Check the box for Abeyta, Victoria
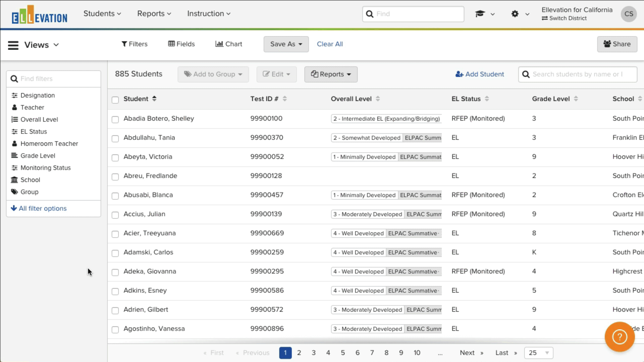 coord(115,158)
